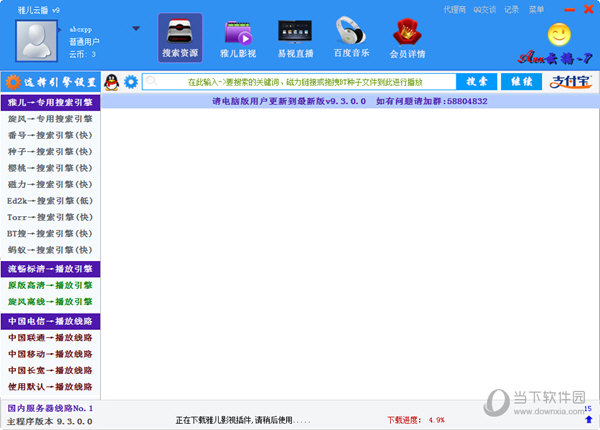The width and height of the screenshot is (600, 430).
Task: Select 旋风→专用搜索引擎
Action: coord(51,119)
